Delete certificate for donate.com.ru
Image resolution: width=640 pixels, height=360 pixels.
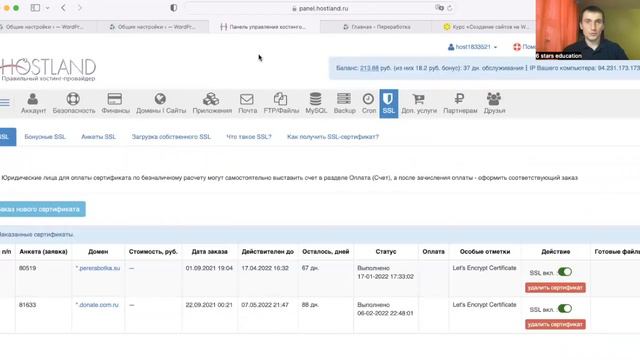point(555,324)
